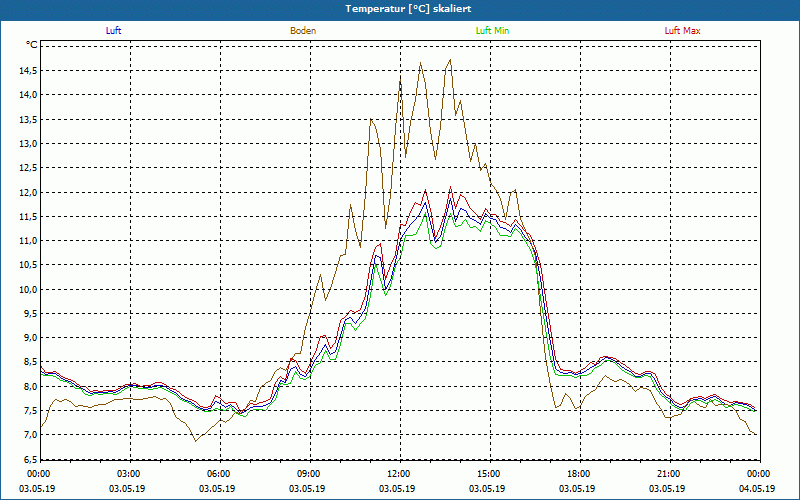Select the 7,5 y-axis value
800x500 pixels.
coord(29,411)
